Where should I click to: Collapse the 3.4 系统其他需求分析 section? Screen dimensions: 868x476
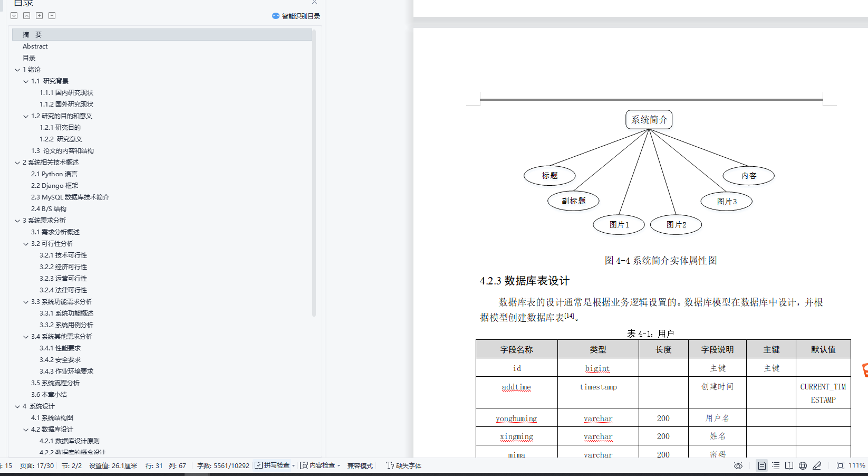[26, 337]
